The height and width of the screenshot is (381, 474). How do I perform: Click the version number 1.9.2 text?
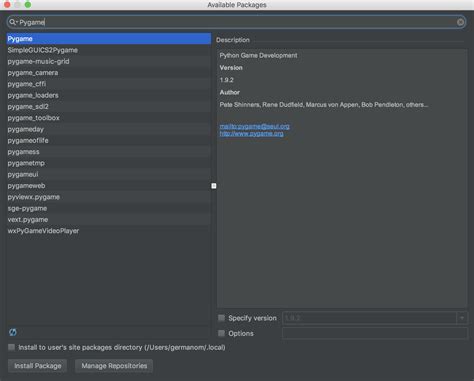(226, 80)
